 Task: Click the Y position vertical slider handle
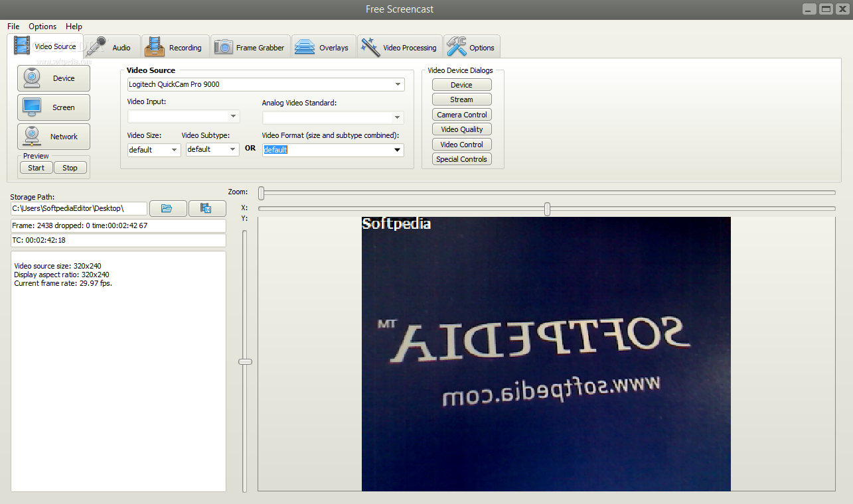(245, 361)
